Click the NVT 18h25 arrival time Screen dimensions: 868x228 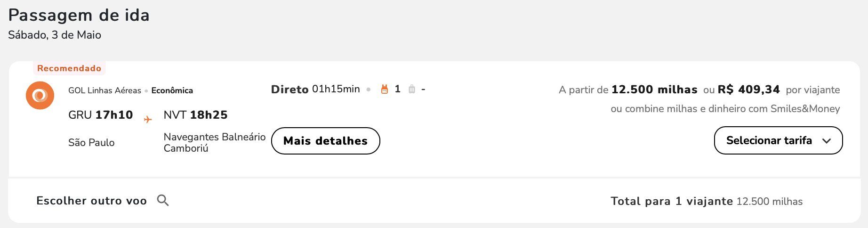[x=195, y=115]
